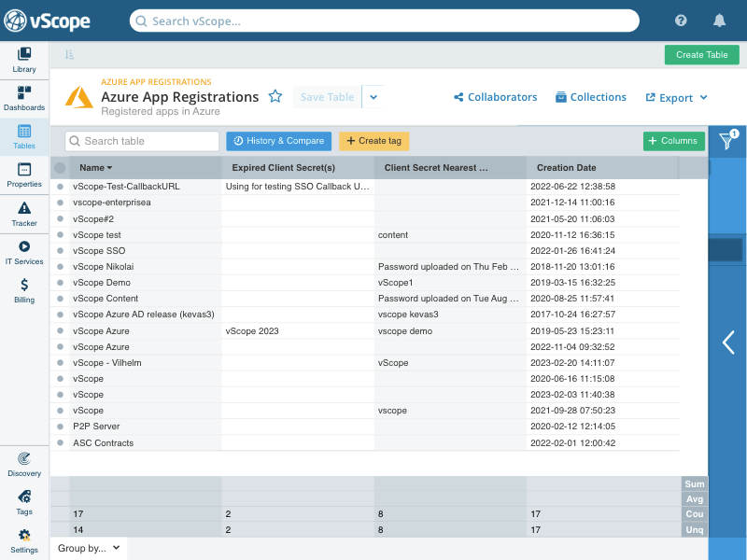Open the Save Table dropdown arrow
747x560 pixels.
pos(373,97)
